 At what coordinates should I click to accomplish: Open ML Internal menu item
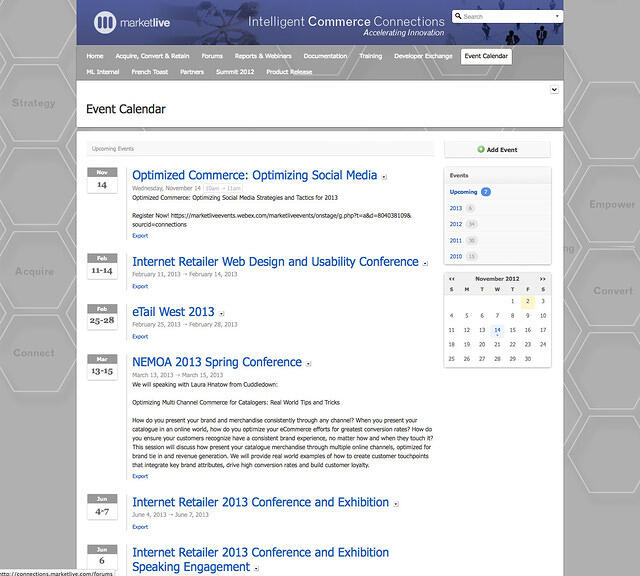tap(102, 72)
